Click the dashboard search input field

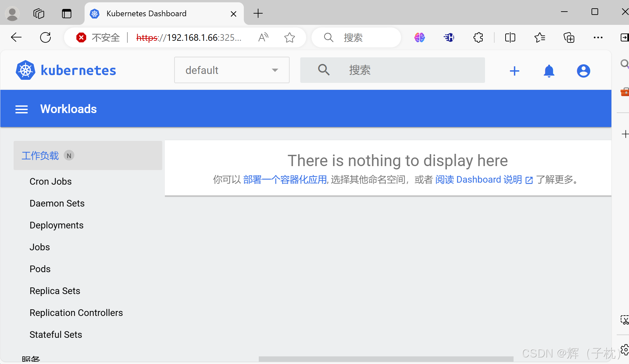click(392, 70)
